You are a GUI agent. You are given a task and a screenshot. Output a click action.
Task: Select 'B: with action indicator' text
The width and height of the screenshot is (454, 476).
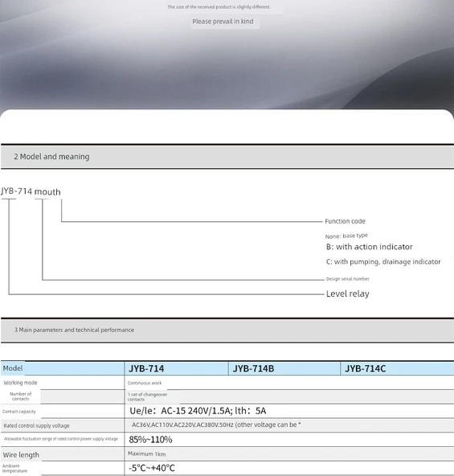(x=370, y=247)
